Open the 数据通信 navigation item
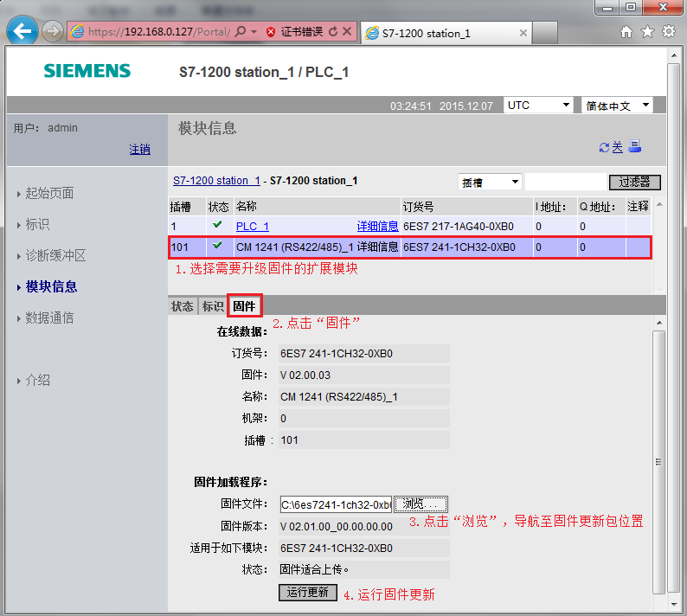 click(49, 318)
